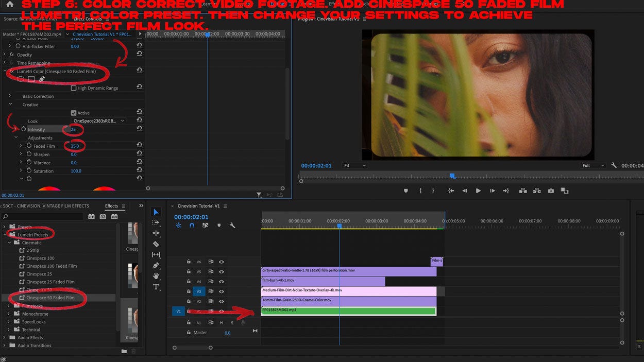Expand Basic Correction section
Screen dimensions: 644x362
coord(10,96)
